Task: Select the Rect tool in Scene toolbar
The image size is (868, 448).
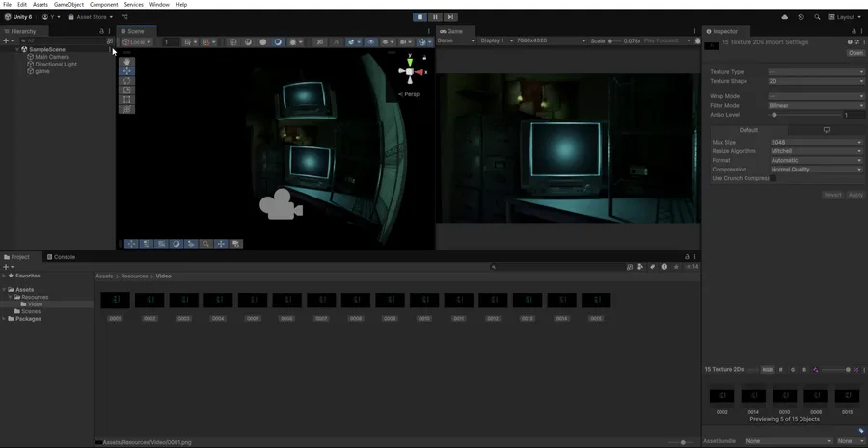Action: 126,99
